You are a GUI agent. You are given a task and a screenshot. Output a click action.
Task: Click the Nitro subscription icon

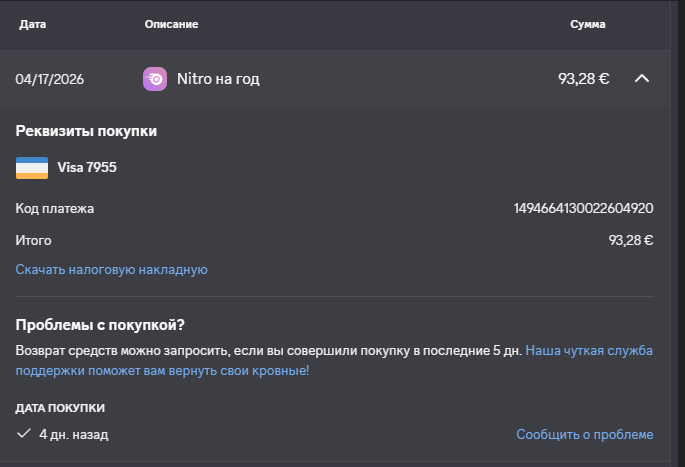coord(155,79)
